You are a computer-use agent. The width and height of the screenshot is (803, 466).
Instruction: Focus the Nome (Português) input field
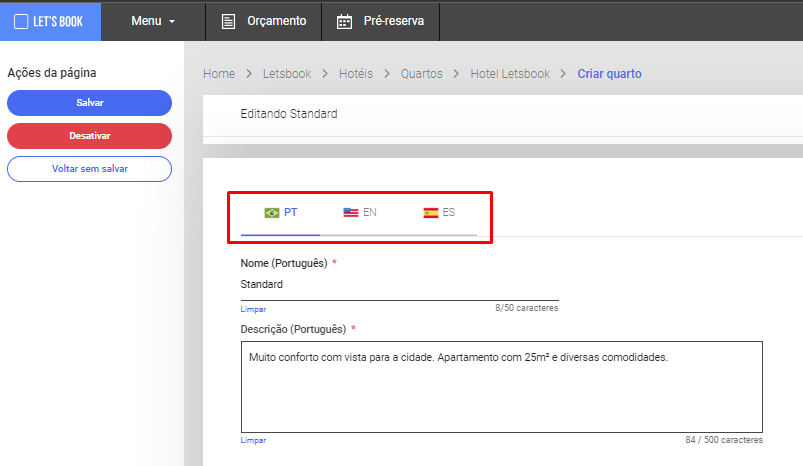pos(399,285)
